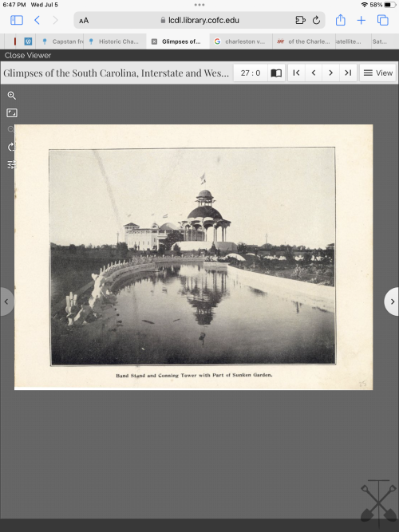This screenshot has width=399, height=532.
Task: Reload the page in Safari
Action: click(316, 21)
